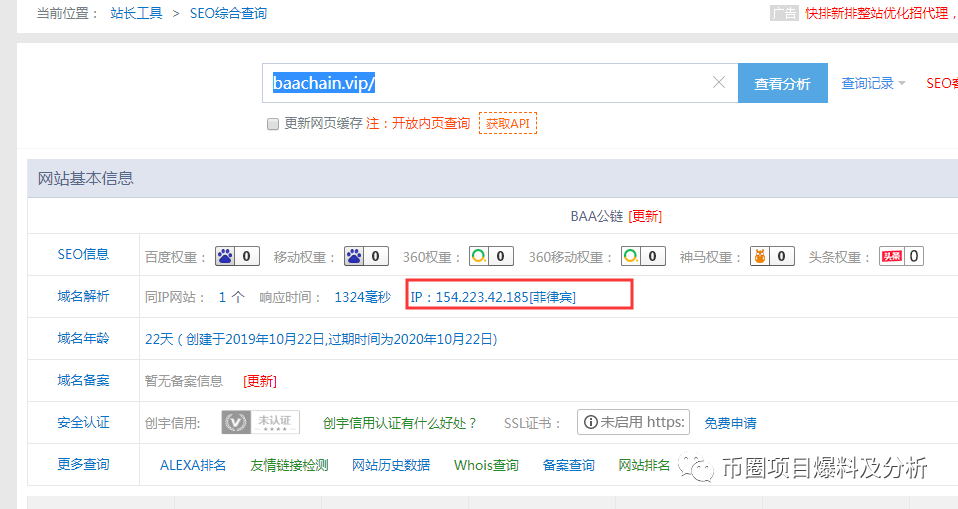Open 备案查询 link
Image resolution: width=958 pixels, height=509 pixels.
click(x=568, y=466)
